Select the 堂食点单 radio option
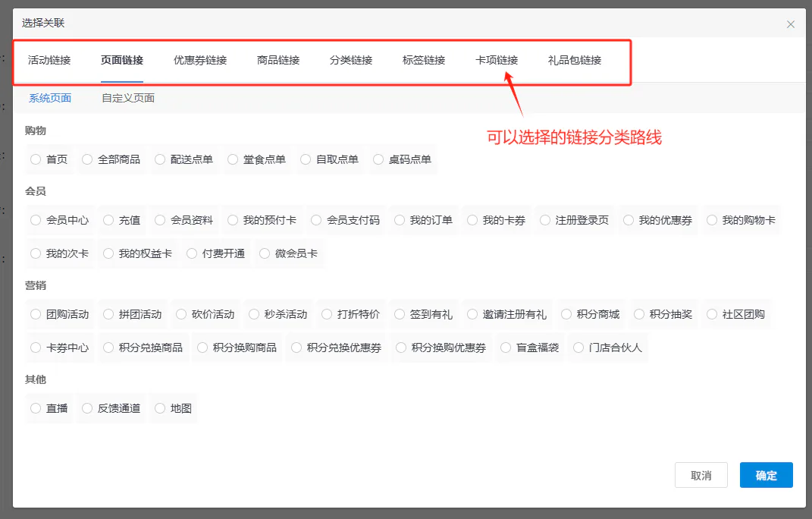The height and width of the screenshot is (519, 812). 233,159
